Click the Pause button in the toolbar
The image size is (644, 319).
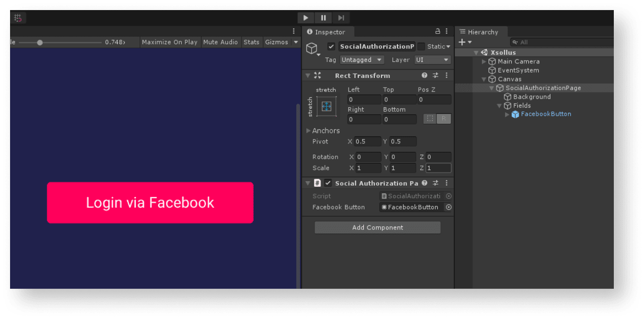click(x=323, y=18)
